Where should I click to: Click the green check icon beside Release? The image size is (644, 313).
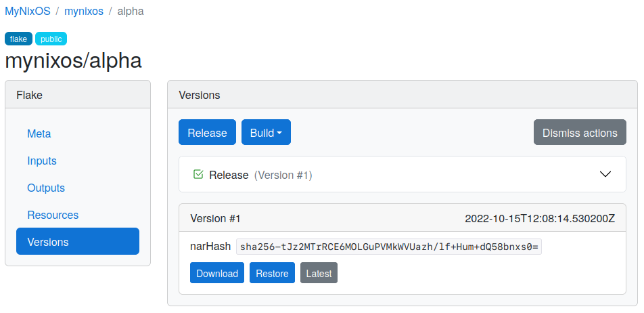[x=198, y=174]
